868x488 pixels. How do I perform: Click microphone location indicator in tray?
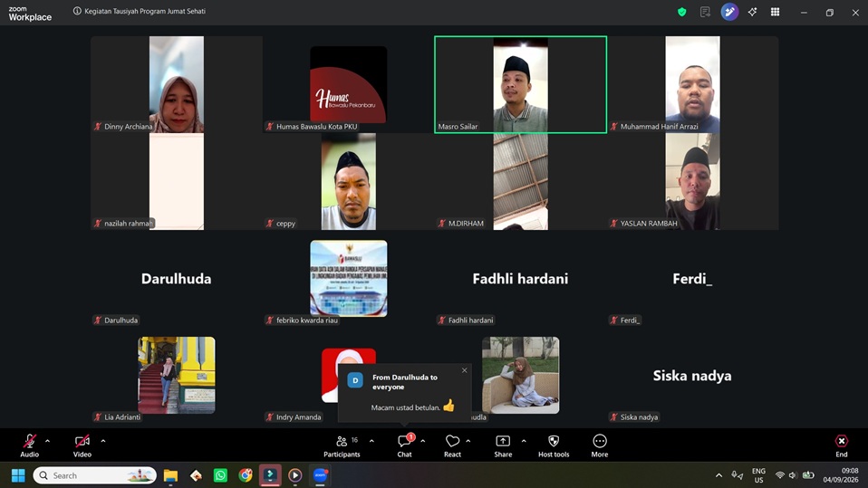click(x=737, y=475)
